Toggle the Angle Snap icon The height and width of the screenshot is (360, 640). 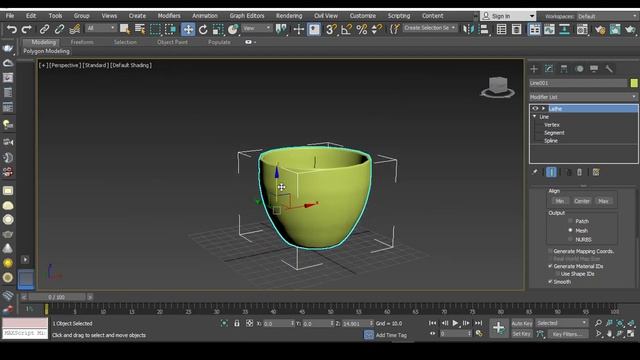tap(346, 29)
